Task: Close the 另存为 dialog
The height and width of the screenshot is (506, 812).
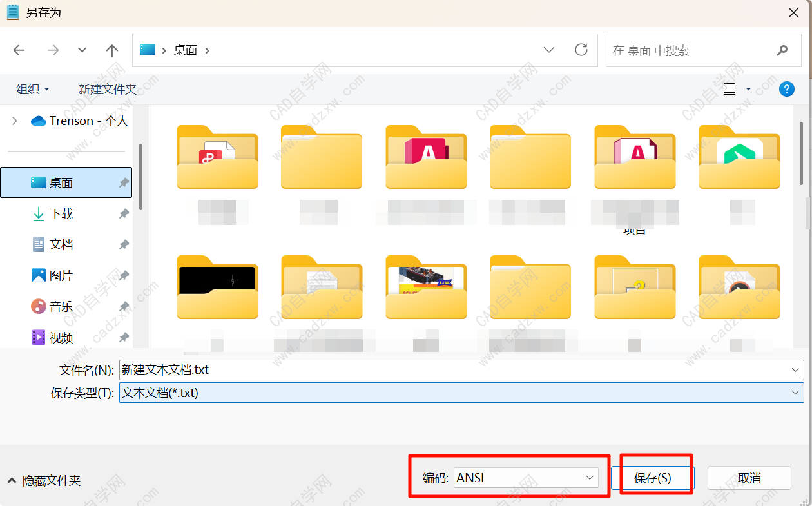Action: (793, 12)
